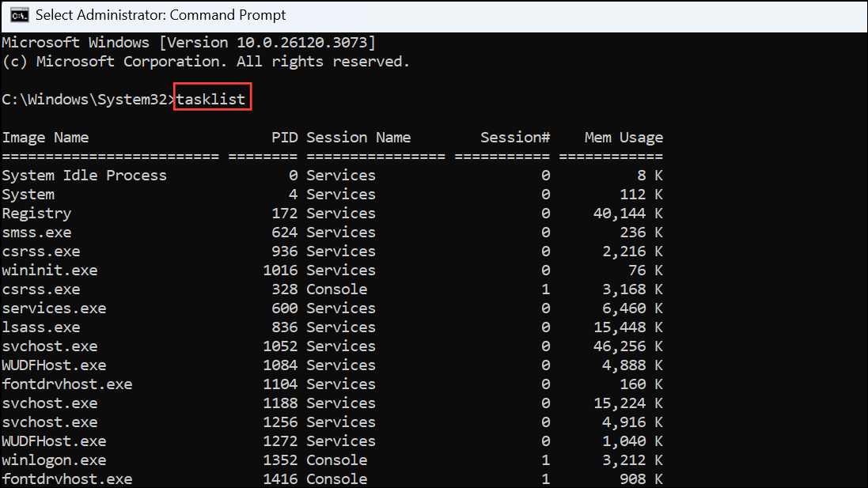
Task: Select the title Select Administrator: Command Prompt
Action: point(158,14)
